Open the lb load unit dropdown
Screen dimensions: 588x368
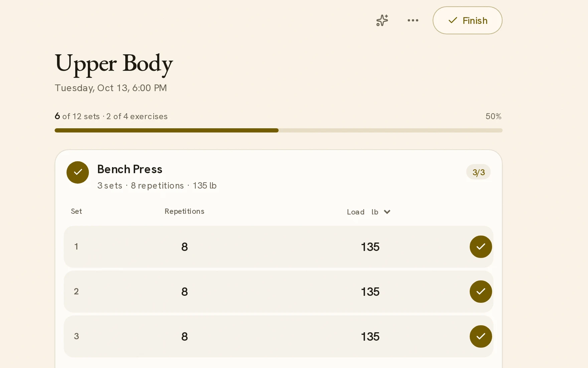381,212
